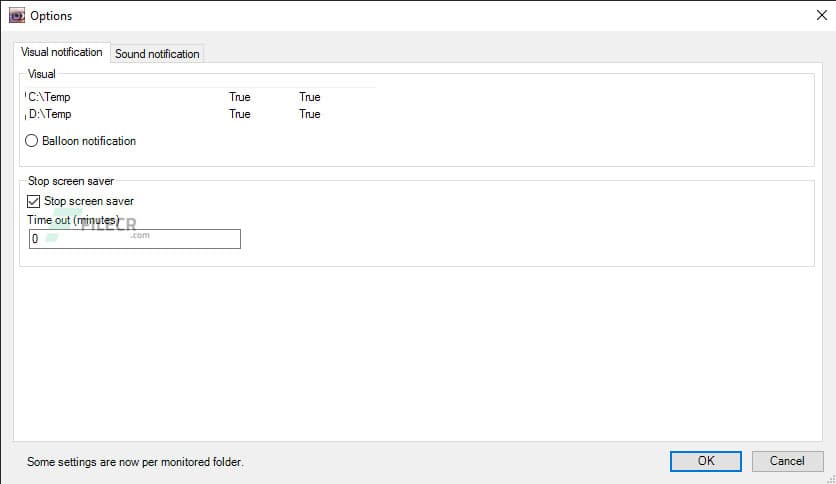Viewport: 836px width, 484px height.
Task: Click the Stop screen saver checkbox label
Action: (89, 201)
